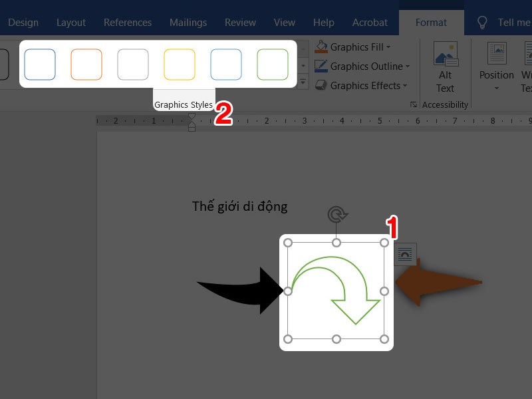Image resolution: width=532 pixels, height=399 pixels.
Task: Open the Acrobat tab
Action: pos(370,23)
